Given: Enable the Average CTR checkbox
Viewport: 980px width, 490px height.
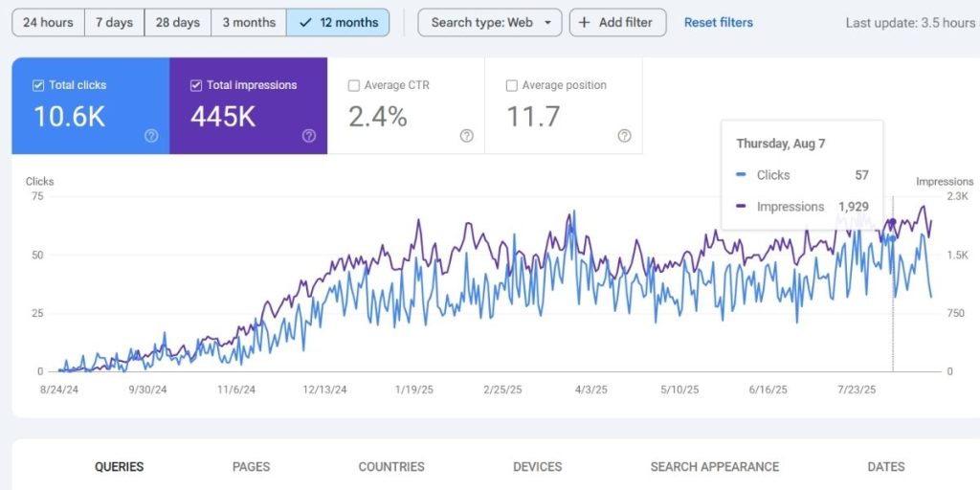Looking at the screenshot, I should click(x=354, y=85).
